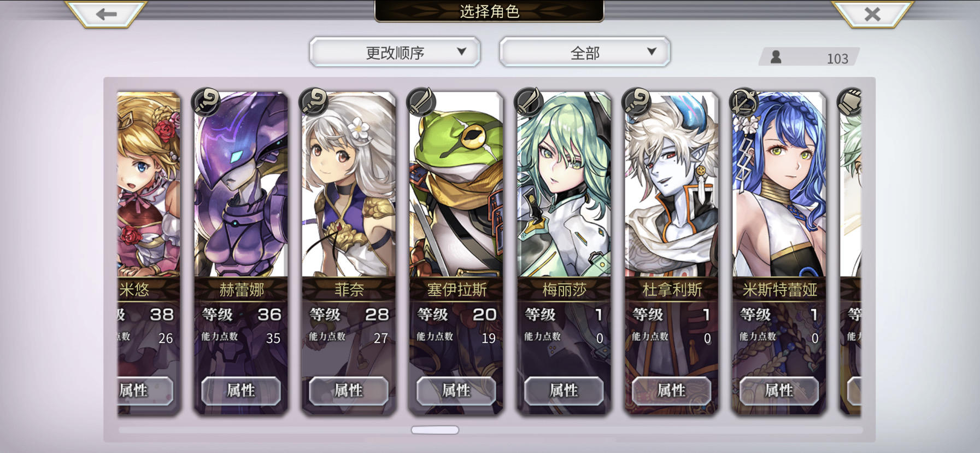The height and width of the screenshot is (453, 980).
Task: Click the staff weapon icon on 赫蕾娜
Action: point(207,102)
